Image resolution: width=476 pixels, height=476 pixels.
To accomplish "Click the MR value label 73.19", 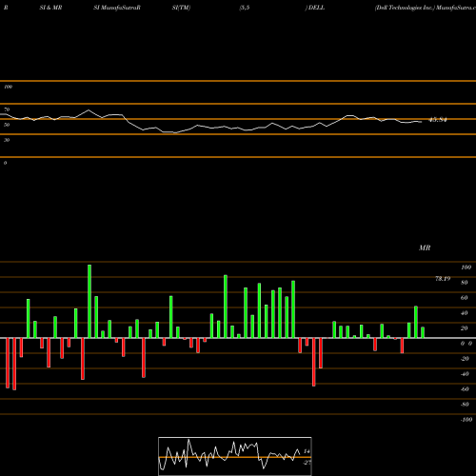I will pos(443,279).
